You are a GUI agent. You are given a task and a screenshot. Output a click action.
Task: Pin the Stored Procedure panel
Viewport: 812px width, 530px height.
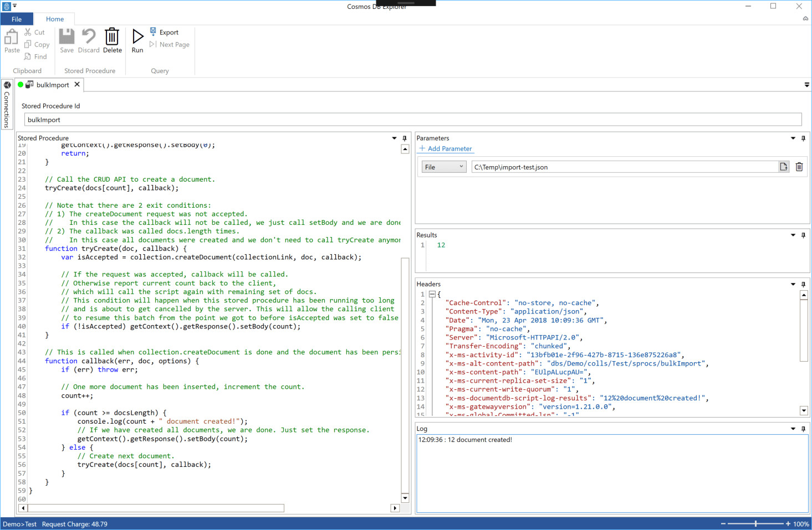(405, 138)
